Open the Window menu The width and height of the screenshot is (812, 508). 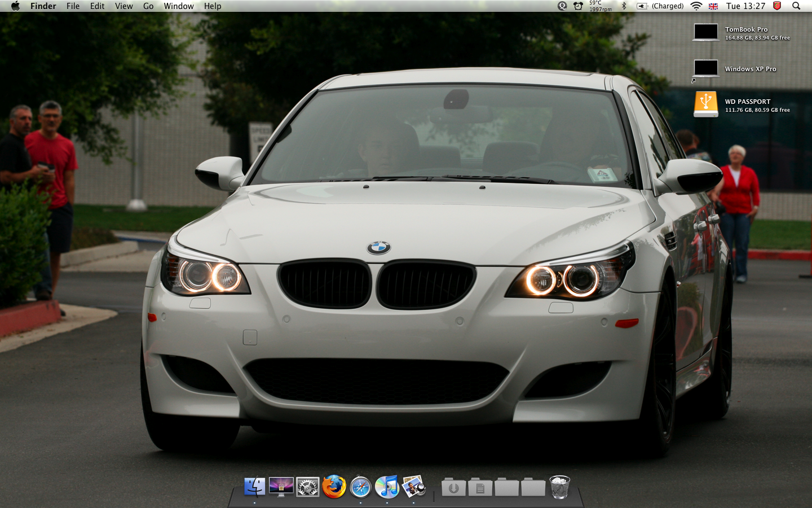[x=179, y=6]
